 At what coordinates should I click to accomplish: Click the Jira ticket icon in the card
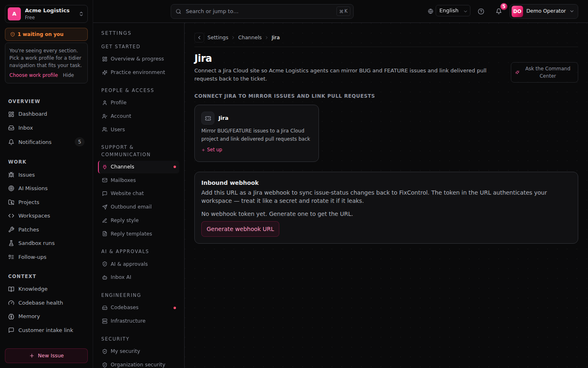point(208,118)
